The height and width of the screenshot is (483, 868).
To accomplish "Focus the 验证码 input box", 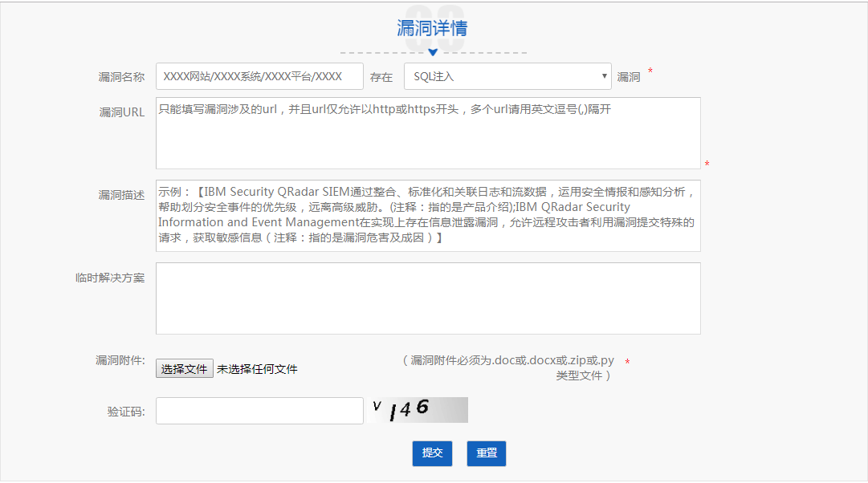I will point(259,411).
